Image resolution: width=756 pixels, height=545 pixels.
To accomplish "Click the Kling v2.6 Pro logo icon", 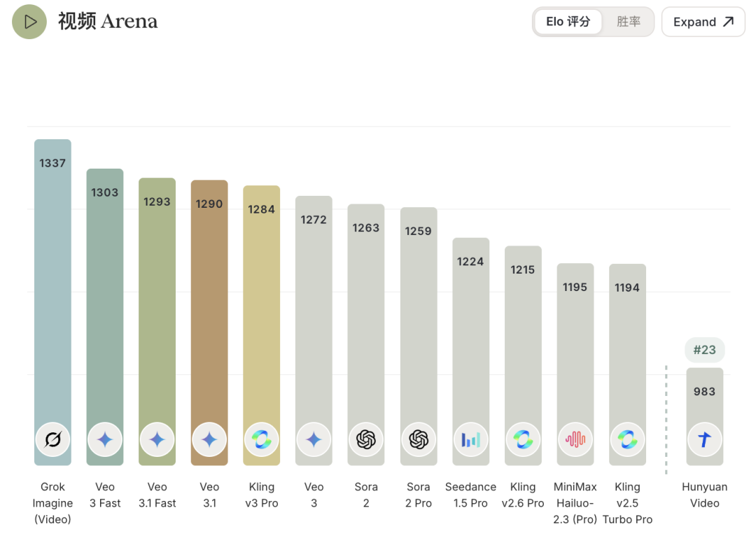I will point(522,439).
